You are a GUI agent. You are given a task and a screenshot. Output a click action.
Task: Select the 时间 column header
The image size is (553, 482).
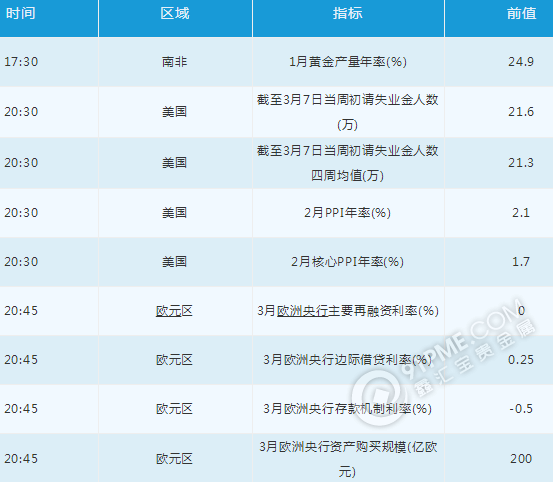(x=21, y=13)
